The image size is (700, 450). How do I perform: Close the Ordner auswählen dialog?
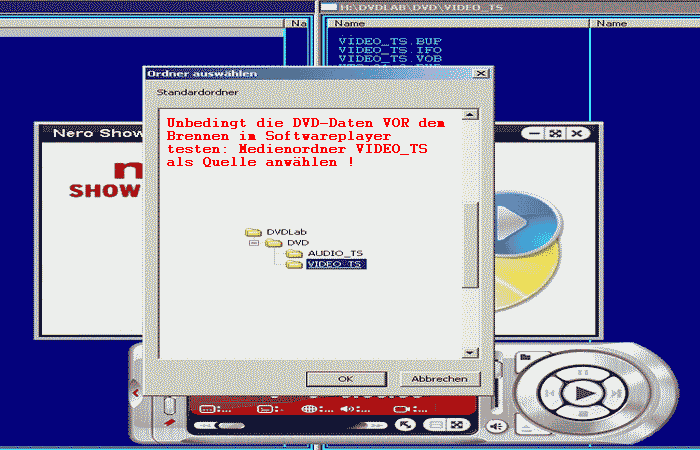(x=480, y=73)
